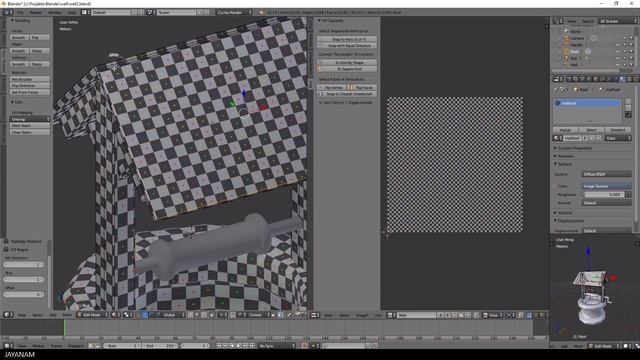The image size is (640, 360).
Task: Play the animation forward
Action: click(x=239, y=345)
